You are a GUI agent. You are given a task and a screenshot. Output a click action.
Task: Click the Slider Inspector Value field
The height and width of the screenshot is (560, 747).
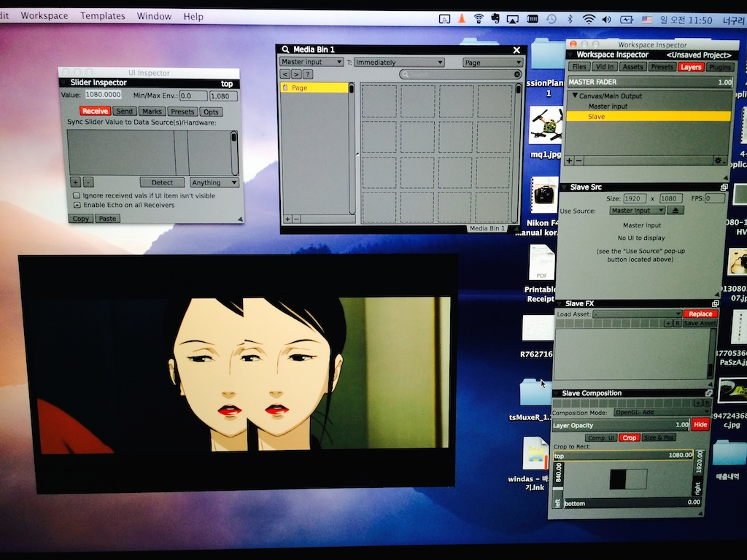click(x=104, y=95)
